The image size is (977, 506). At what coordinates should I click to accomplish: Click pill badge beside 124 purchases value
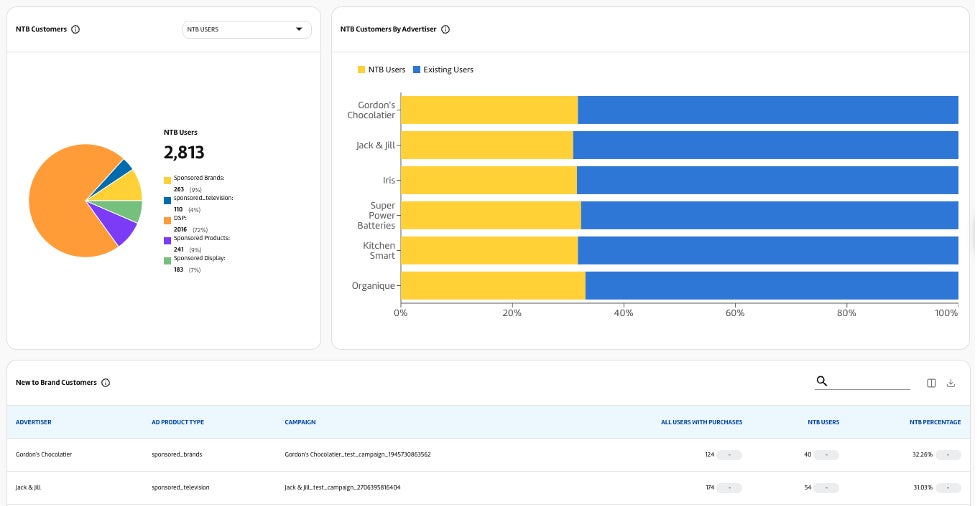click(x=729, y=455)
